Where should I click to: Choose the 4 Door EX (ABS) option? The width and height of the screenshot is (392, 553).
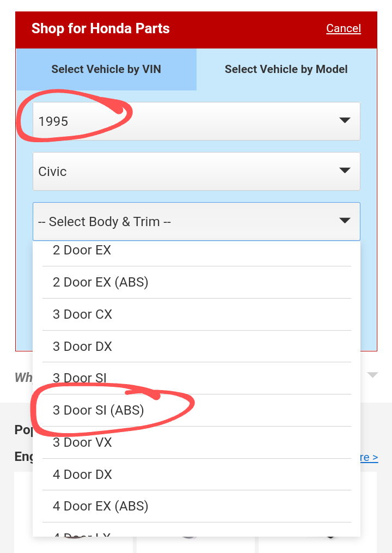click(x=101, y=506)
